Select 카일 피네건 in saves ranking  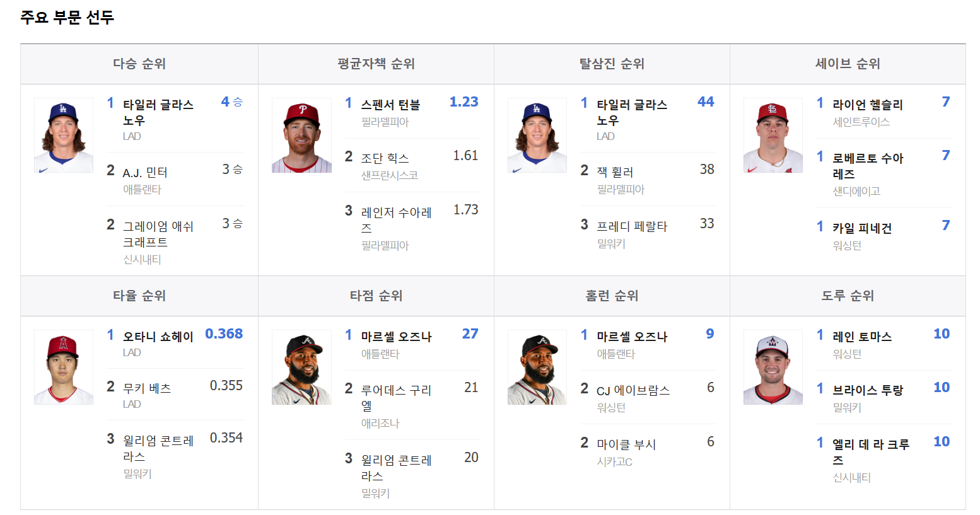(862, 228)
